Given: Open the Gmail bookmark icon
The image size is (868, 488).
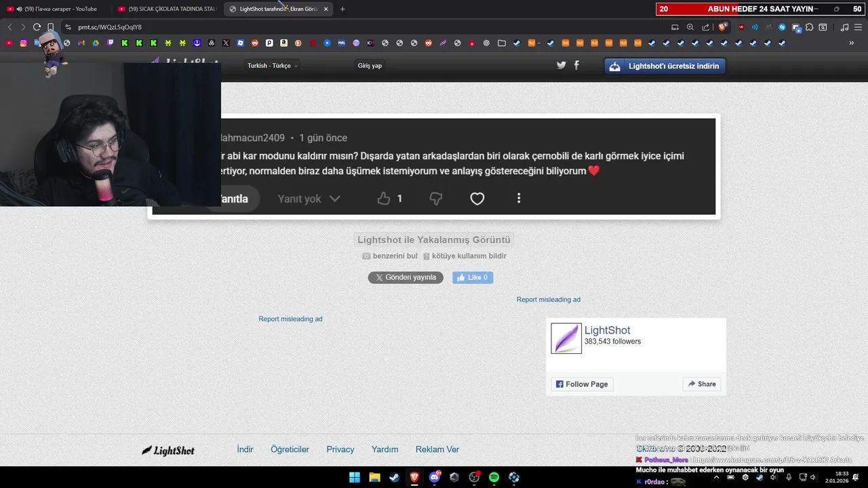Looking at the screenshot, I should click(x=81, y=43).
